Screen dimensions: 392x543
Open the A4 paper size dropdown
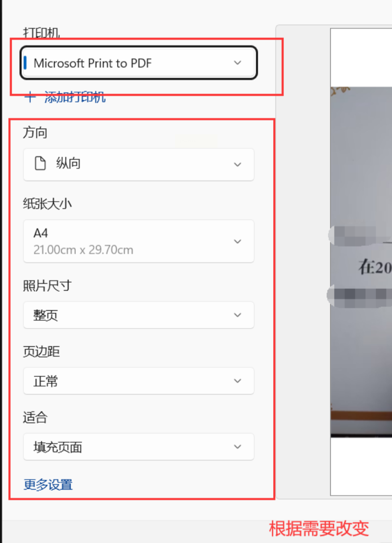pyautogui.click(x=138, y=241)
